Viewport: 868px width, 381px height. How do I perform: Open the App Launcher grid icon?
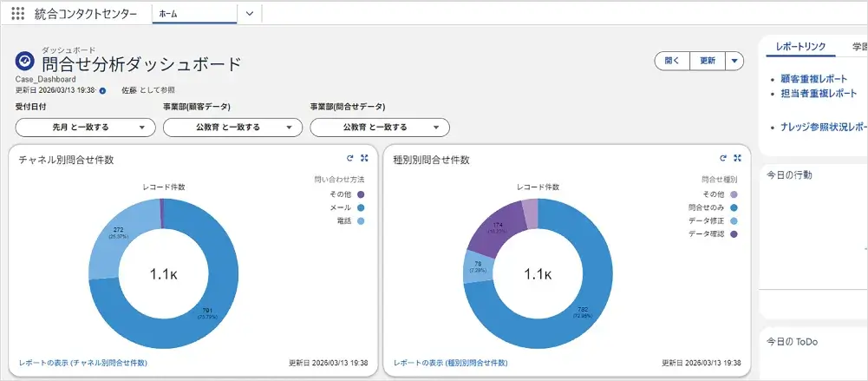(17, 14)
